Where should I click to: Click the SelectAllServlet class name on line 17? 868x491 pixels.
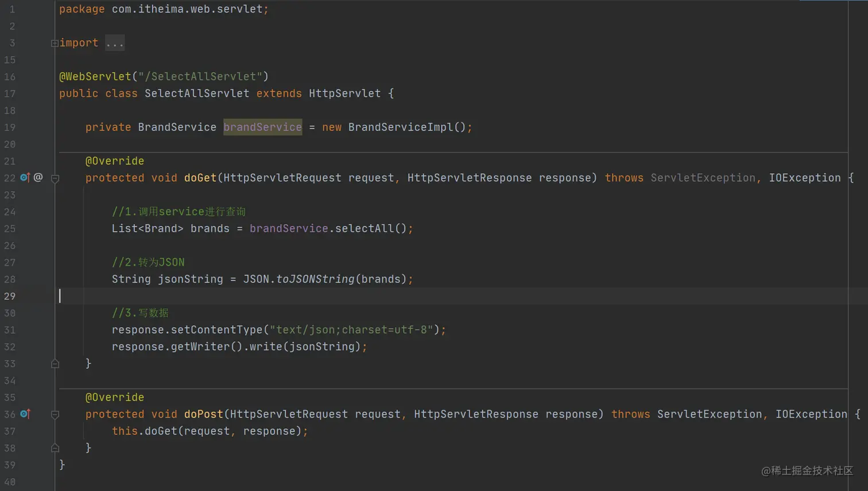pos(197,93)
